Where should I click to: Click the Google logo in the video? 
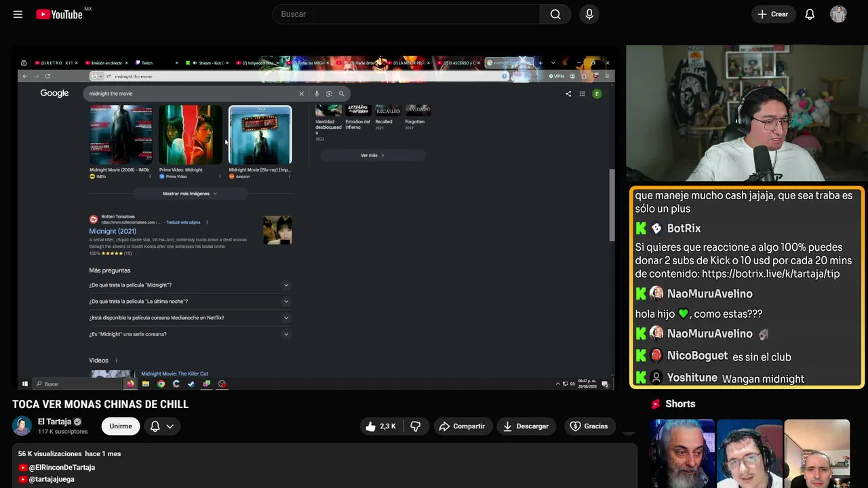click(54, 94)
